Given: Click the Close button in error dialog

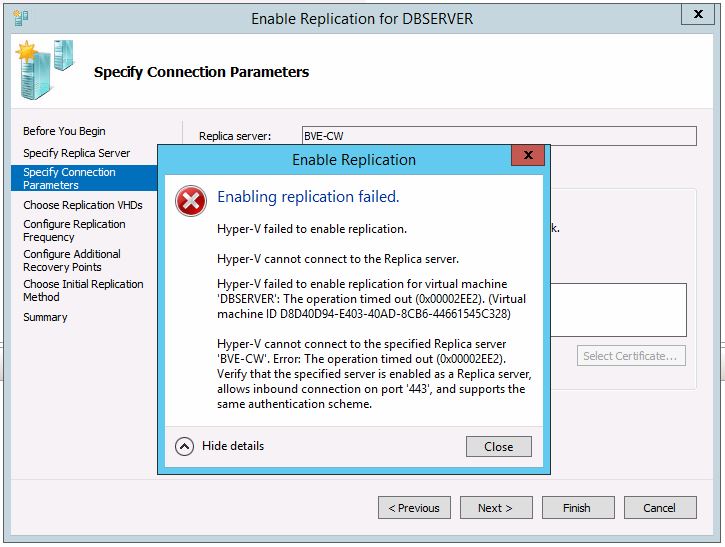Looking at the screenshot, I should [x=498, y=446].
